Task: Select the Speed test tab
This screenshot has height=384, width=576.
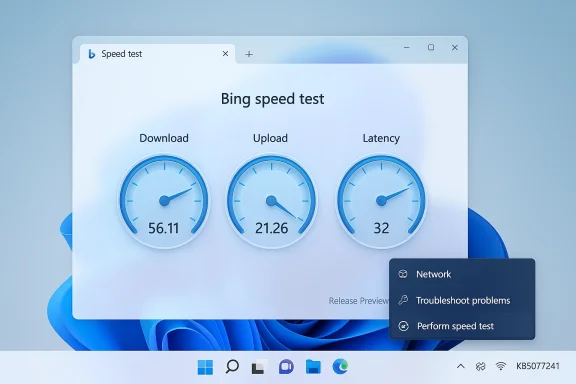Action: [x=158, y=54]
